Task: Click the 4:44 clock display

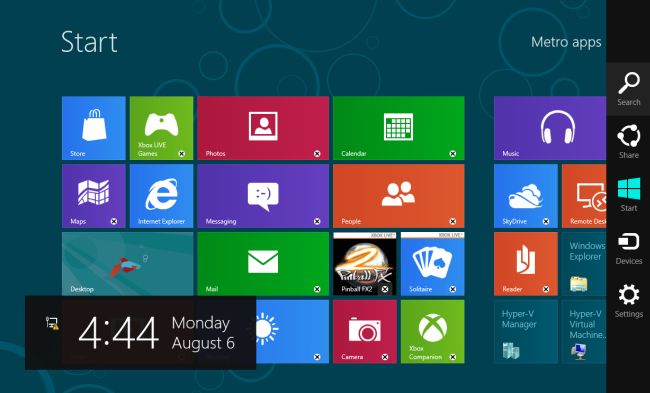Action: point(119,333)
